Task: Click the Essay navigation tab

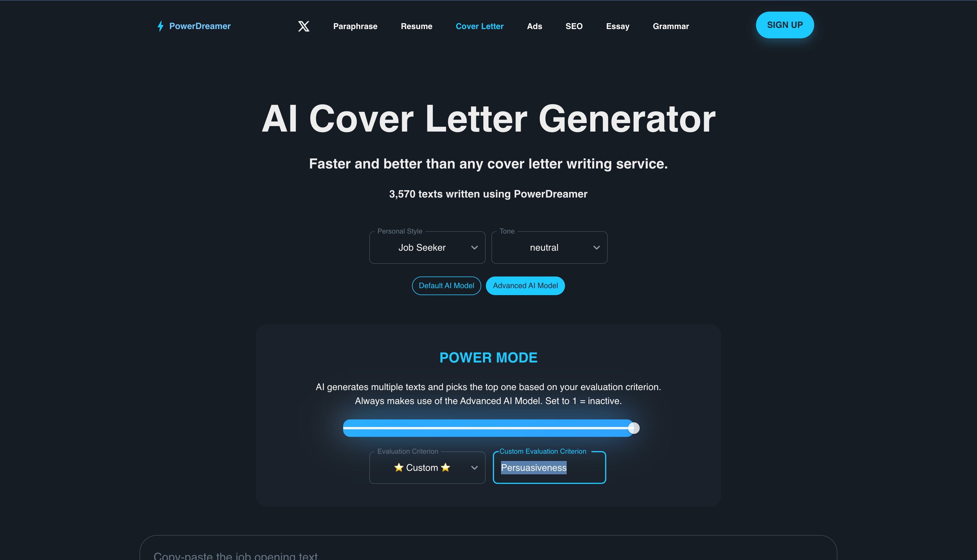Action: 618,26
